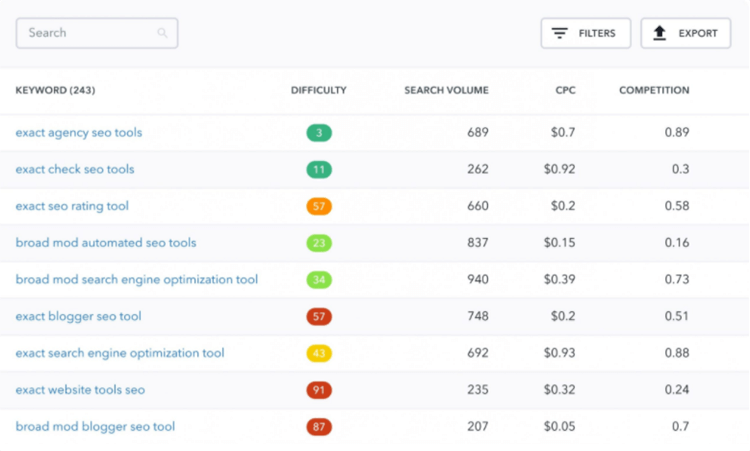
Task: Click orange difficulty badge for exact seo rating tool
Action: tap(319, 206)
